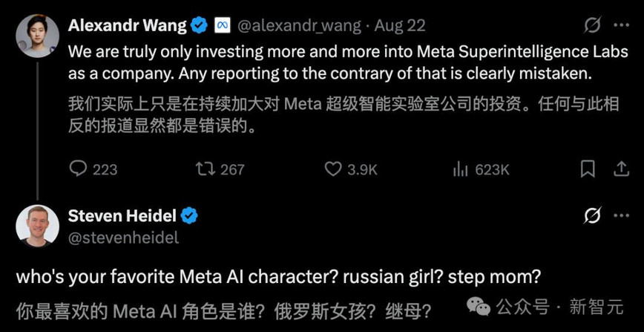Click Grok icon on Alexandr Wang's tweet
Image resolution: width=644 pixels, height=332 pixels.
pos(593,25)
